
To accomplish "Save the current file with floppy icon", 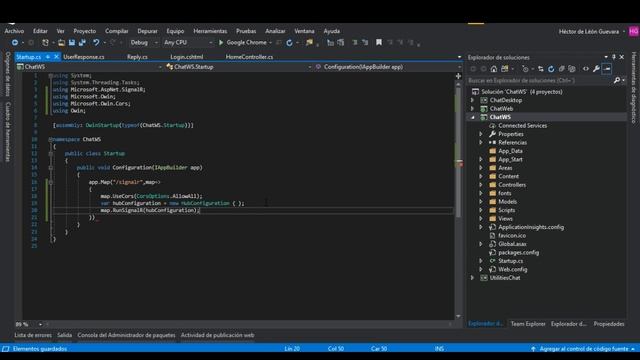I will click(72, 42).
